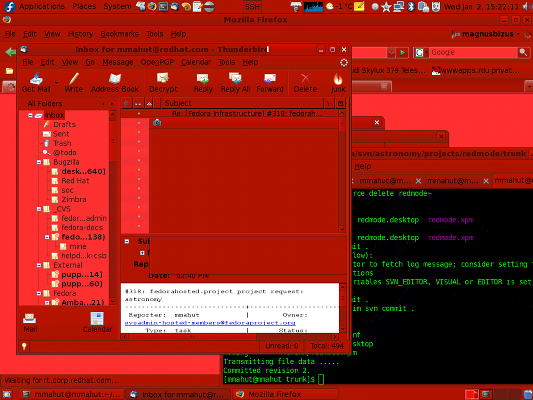533x400 pixels.
Task: Sort messages by attachment column
Action: pyautogui.click(x=126, y=103)
